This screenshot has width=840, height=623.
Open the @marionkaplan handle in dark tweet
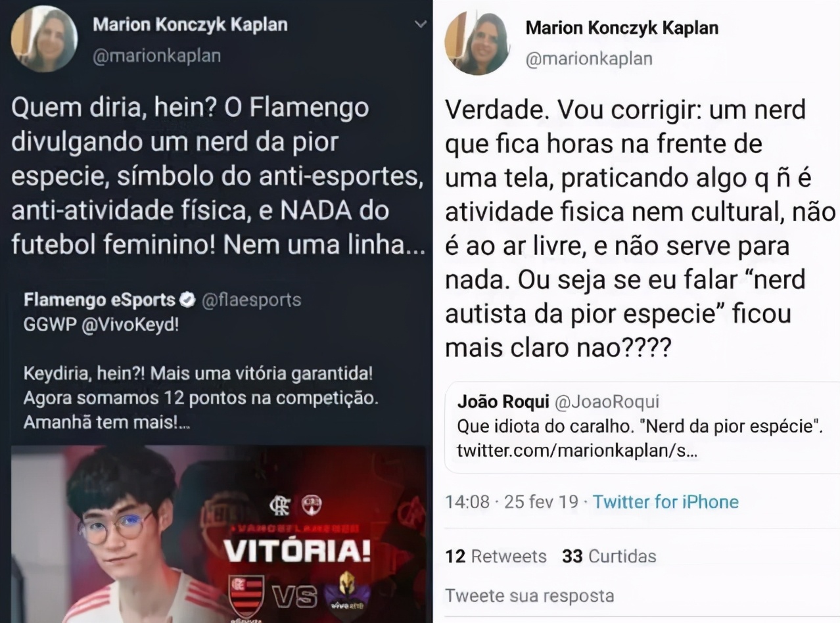[157, 56]
